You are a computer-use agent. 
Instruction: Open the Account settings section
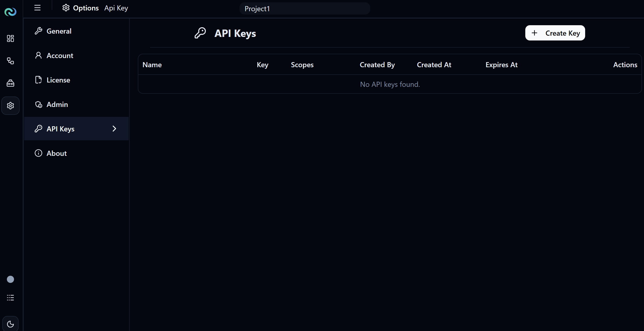(x=76, y=56)
